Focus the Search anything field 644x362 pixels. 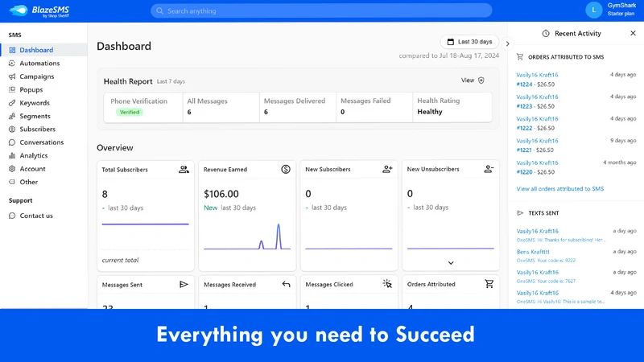tap(321, 10)
